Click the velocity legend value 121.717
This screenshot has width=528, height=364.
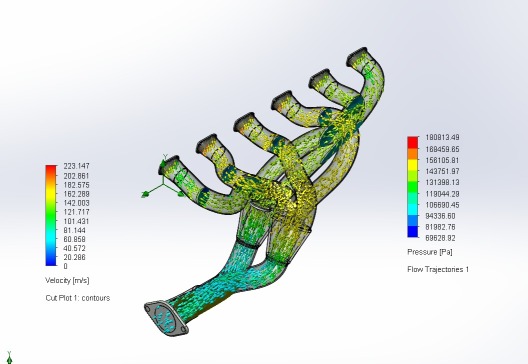[x=76, y=212]
